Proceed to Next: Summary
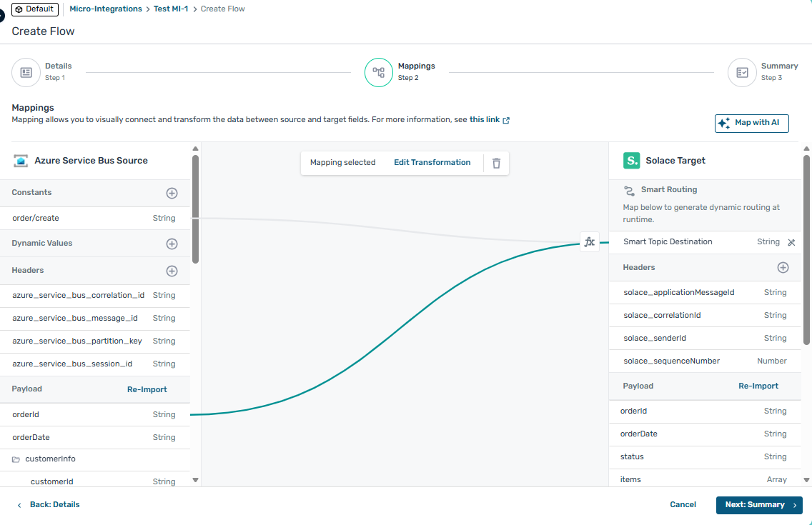This screenshot has height=525, width=812. 758,505
